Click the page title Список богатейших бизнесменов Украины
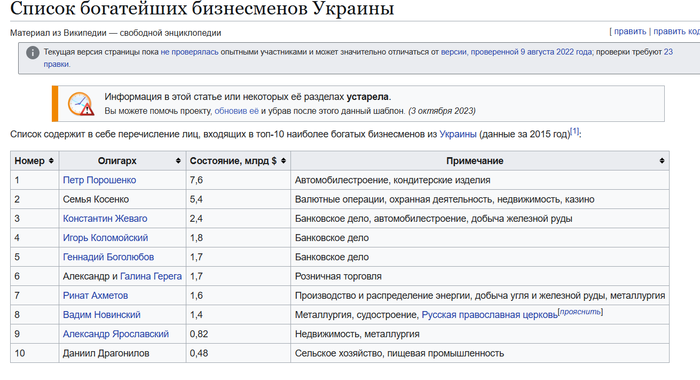The width and height of the screenshot is (700, 380). pyautogui.click(x=202, y=8)
